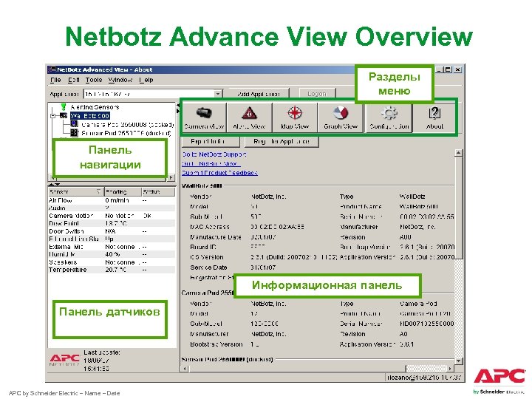Select the Humidity sensor row
The width and height of the screenshot is (532, 399).
click(x=112, y=254)
